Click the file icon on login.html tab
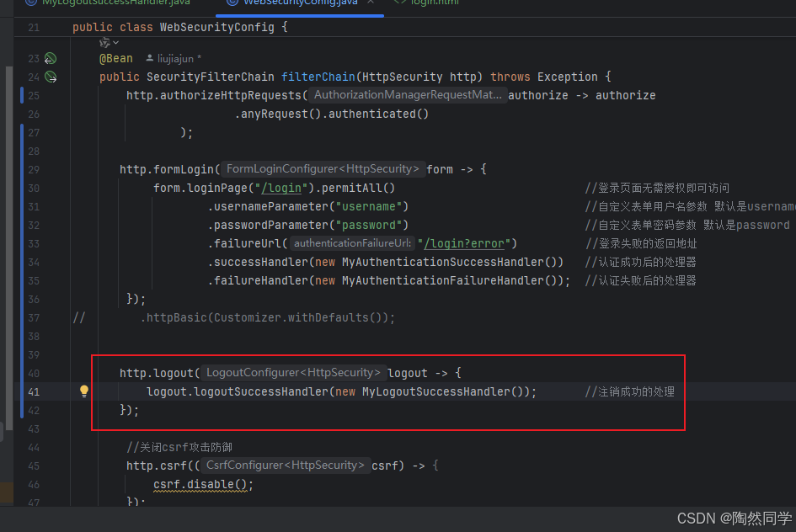 pyautogui.click(x=400, y=3)
